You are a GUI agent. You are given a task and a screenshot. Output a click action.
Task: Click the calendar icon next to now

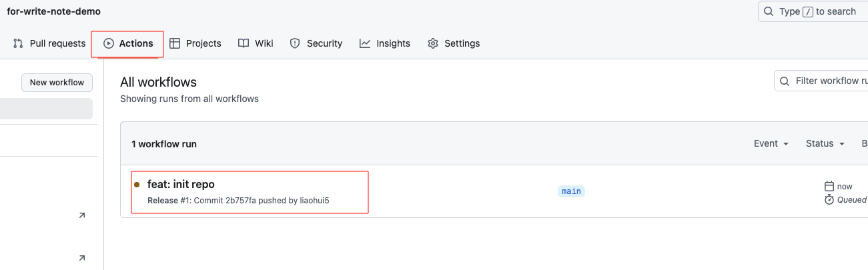[x=829, y=187]
